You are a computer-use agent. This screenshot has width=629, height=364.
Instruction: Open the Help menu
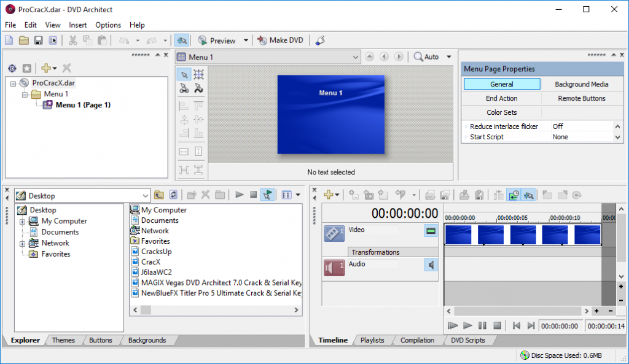[137, 25]
